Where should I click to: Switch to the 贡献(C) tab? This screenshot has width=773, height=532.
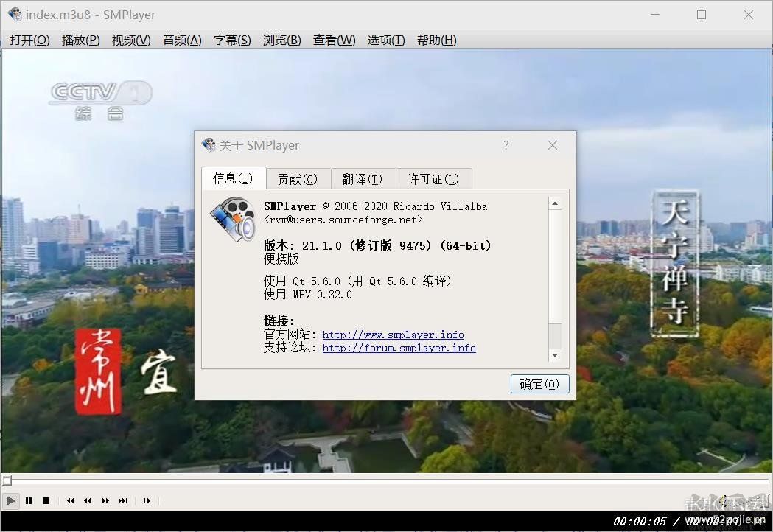(298, 178)
